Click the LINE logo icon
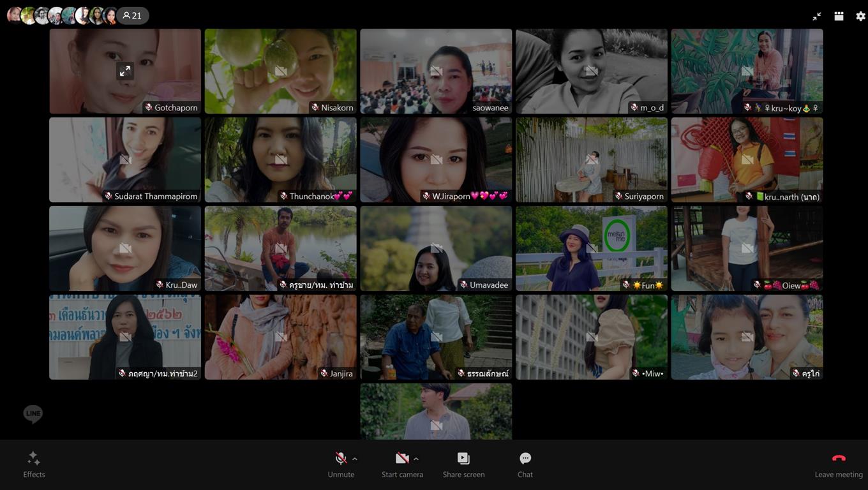The image size is (868, 490). [x=33, y=414]
